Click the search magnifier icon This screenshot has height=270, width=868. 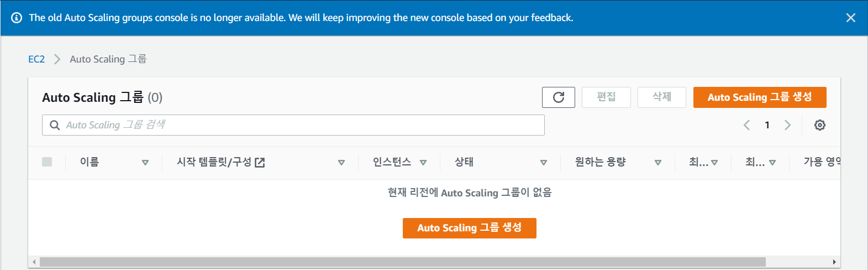(55, 125)
